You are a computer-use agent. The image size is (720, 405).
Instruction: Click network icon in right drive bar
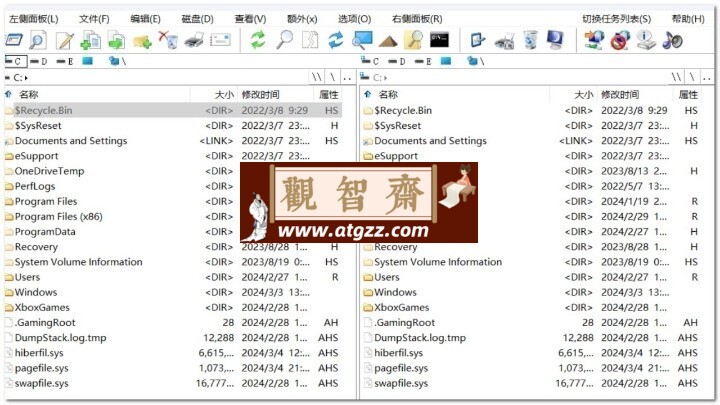tap(476, 61)
